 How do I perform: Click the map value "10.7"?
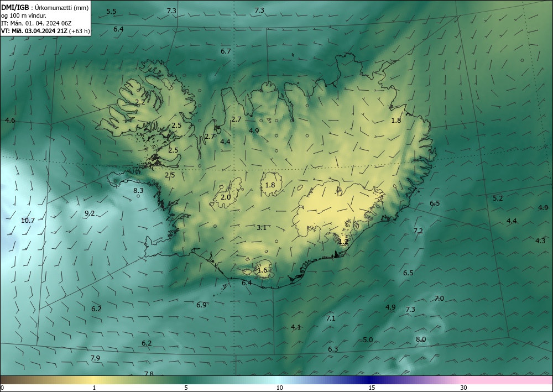[x=28, y=220]
